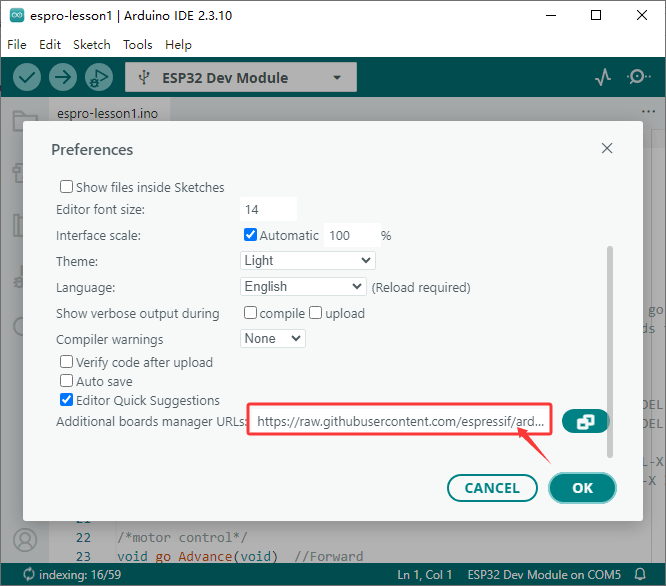Turn on Auto save checkbox

(66, 380)
